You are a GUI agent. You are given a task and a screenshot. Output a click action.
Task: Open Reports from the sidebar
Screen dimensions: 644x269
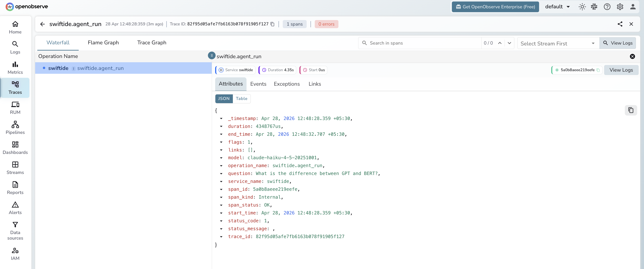[x=15, y=188]
